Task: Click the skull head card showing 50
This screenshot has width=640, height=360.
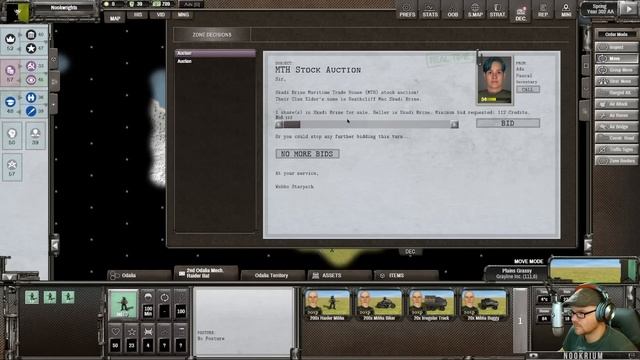Action: [12, 136]
